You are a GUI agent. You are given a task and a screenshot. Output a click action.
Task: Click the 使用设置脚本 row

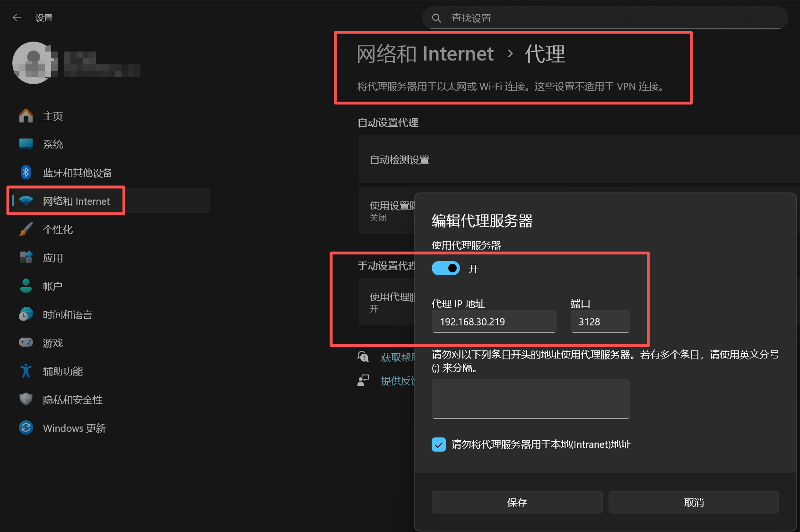pos(386,211)
